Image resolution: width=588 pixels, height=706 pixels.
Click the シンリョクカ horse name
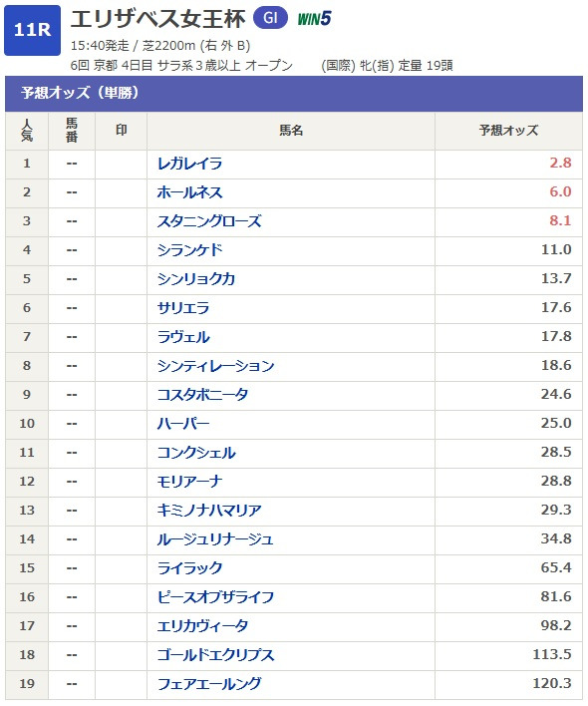(196, 278)
